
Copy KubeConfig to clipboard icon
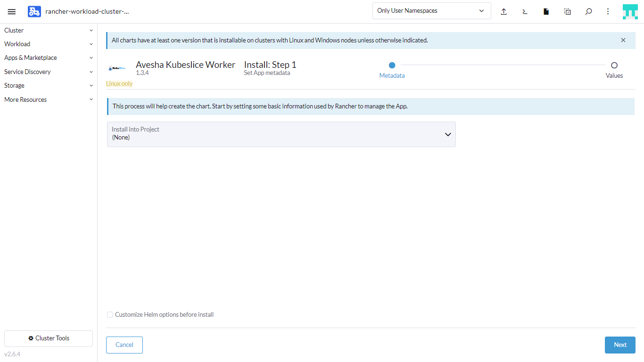[567, 12]
